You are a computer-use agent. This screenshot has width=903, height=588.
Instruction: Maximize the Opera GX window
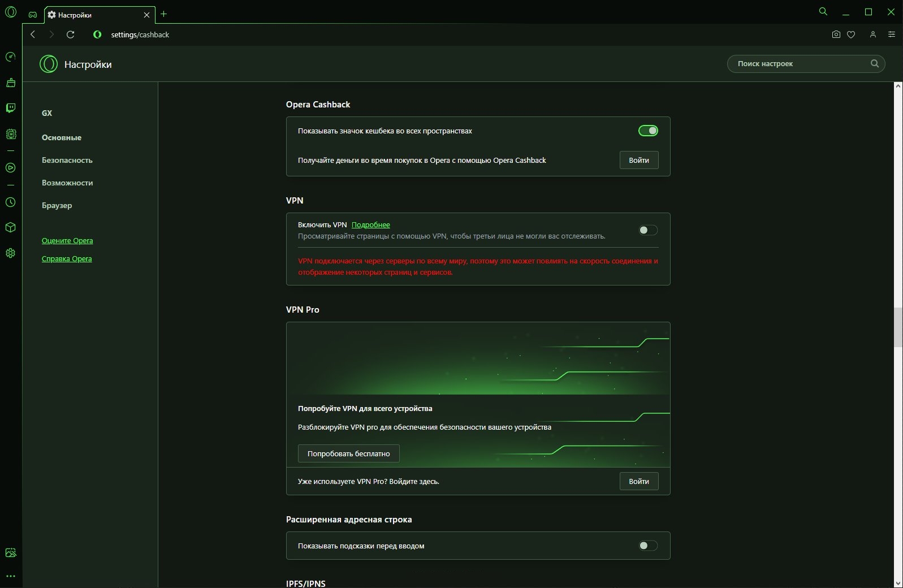coord(869,12)
